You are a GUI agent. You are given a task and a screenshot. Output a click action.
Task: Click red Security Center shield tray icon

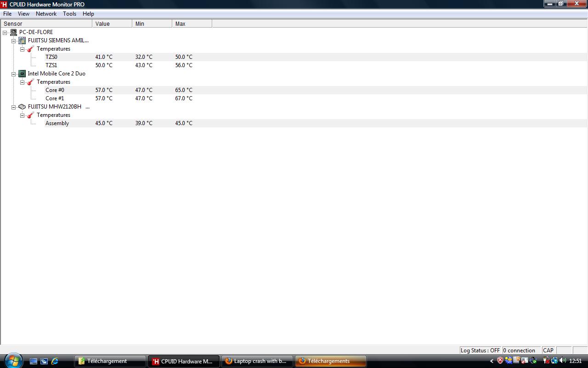(500, 361)
